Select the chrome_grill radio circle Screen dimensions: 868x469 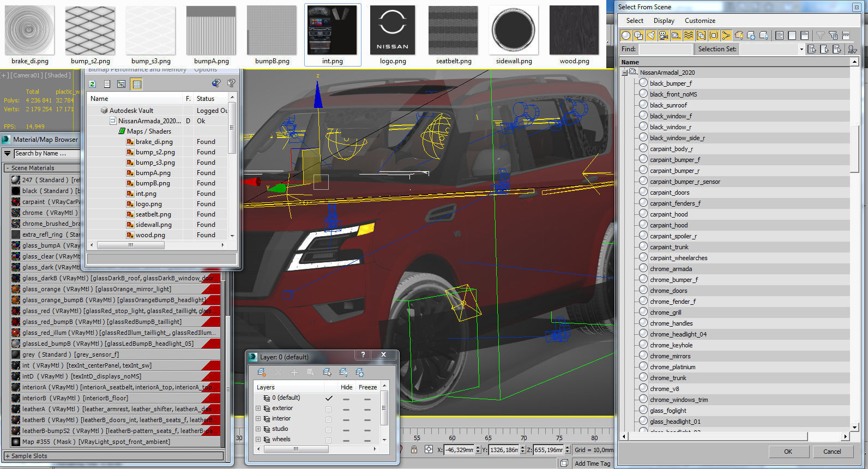(x=643, y=312)
